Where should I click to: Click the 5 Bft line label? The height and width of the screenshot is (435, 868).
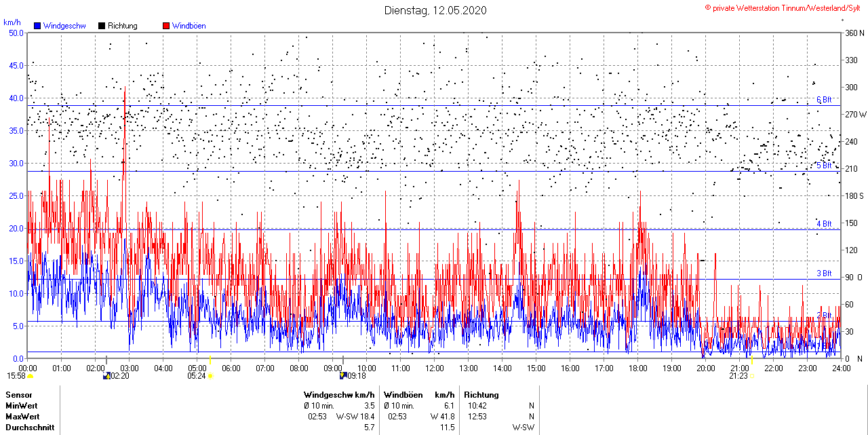pos(824,165)
